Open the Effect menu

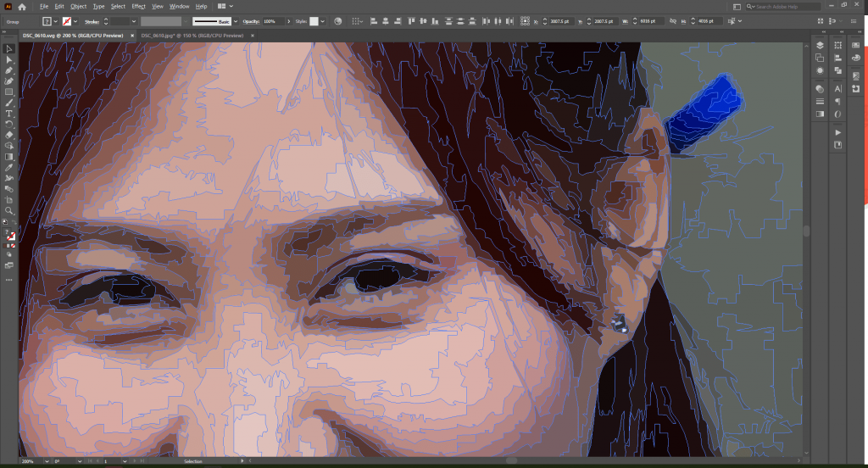[138, 7]
